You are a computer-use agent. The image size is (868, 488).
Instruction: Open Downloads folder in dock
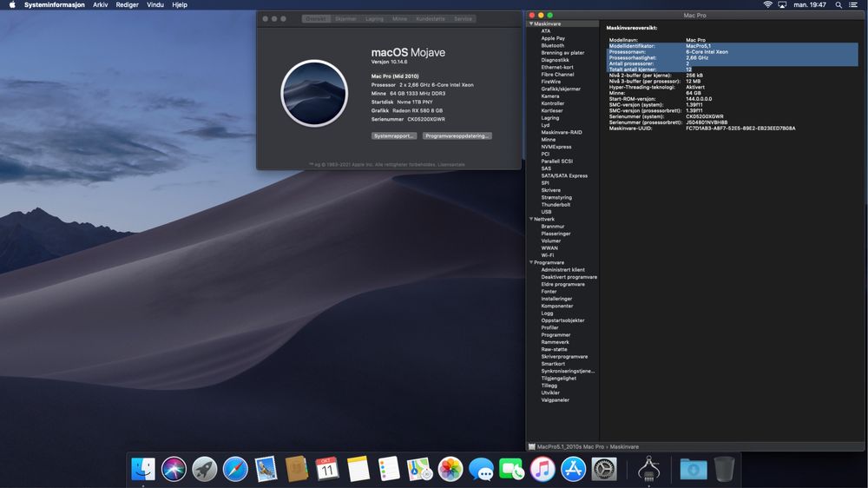point(693,469)
